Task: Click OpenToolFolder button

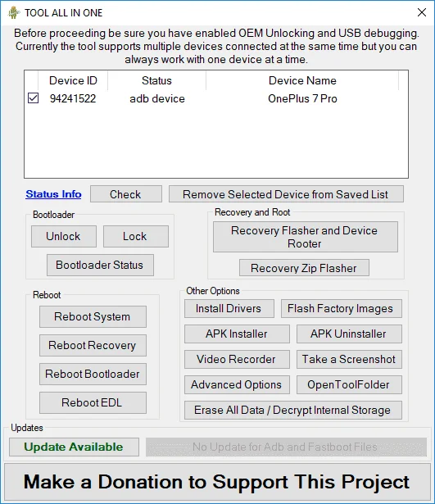Action: (x=349, y=384)
